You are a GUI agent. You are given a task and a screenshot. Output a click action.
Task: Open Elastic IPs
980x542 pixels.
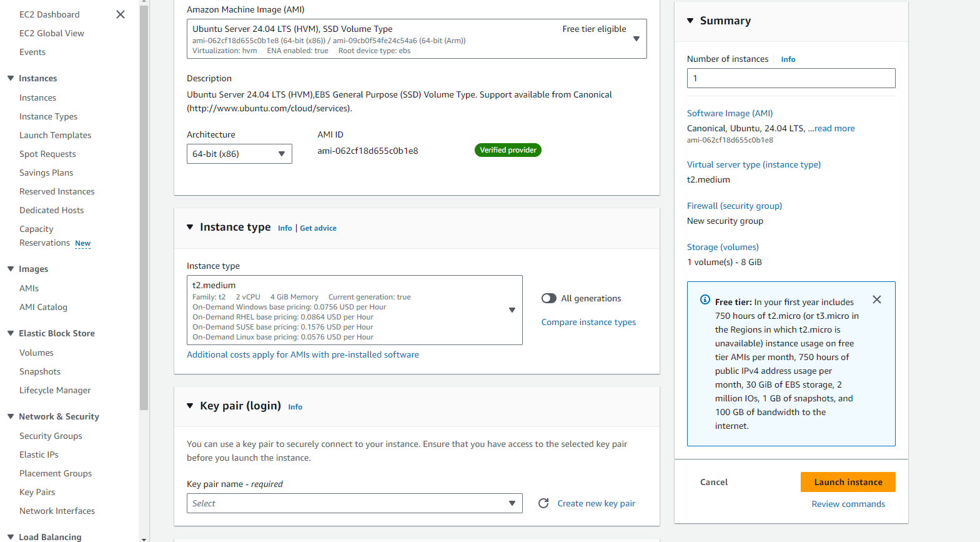click(39, 454)
